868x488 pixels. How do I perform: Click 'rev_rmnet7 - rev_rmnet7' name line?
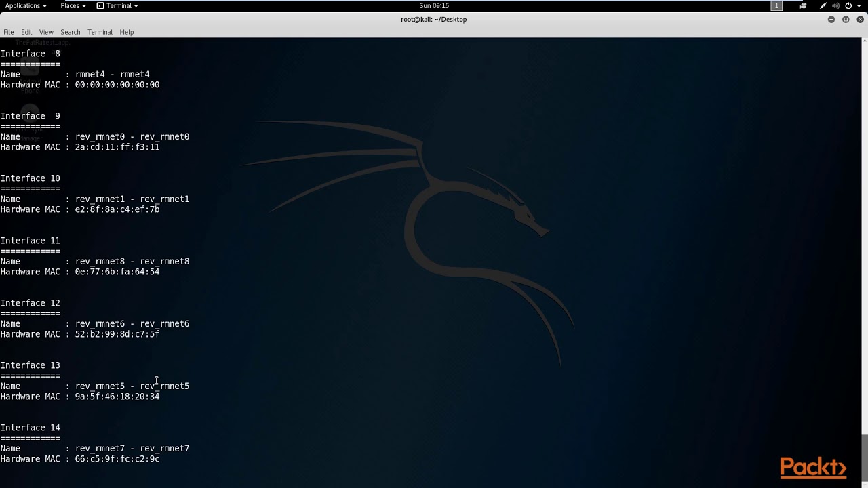[x=132, y=449]
